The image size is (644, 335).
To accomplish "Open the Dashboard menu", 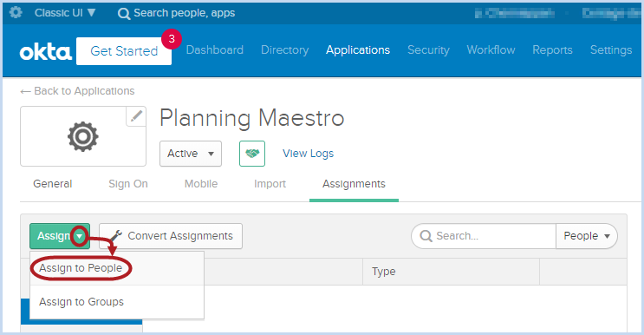I will (214, 49).
